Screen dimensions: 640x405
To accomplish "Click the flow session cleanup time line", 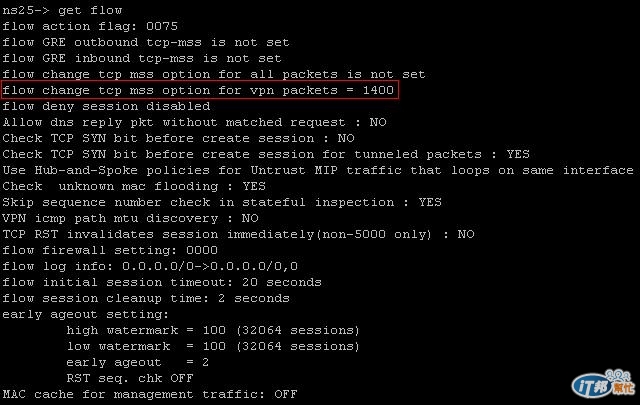I will click(146, 298).
